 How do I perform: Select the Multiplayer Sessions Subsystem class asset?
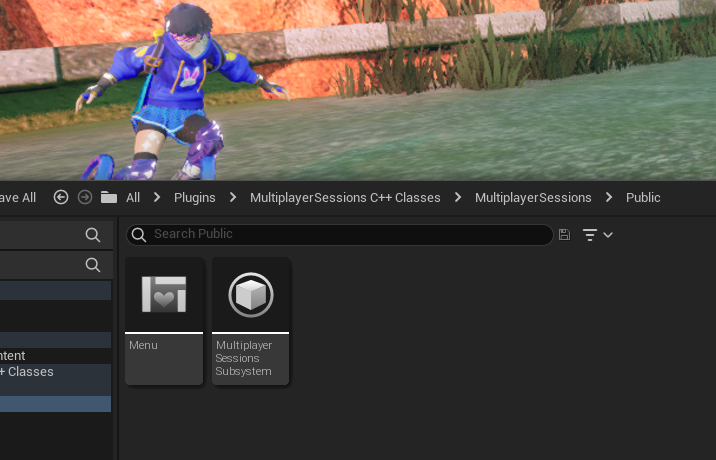point(250,320)
